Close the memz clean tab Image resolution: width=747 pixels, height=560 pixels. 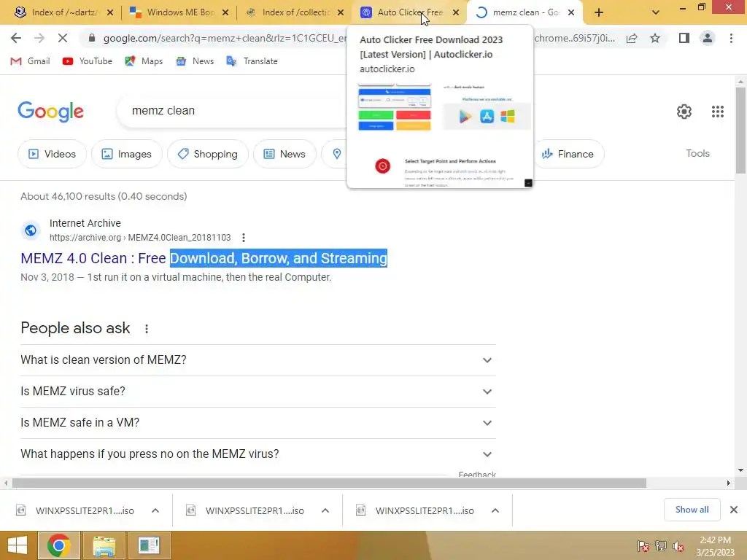click(x=571, y=12)
